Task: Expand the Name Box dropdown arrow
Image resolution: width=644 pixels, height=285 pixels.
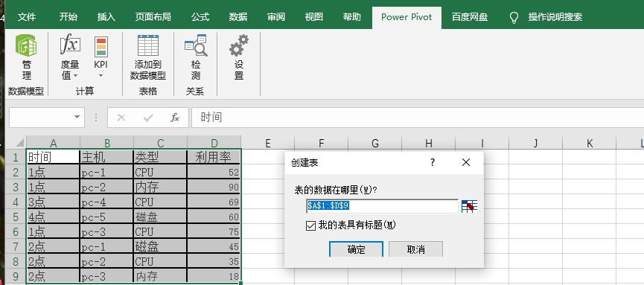Action: pyautogui.click(x=77, y=118)
